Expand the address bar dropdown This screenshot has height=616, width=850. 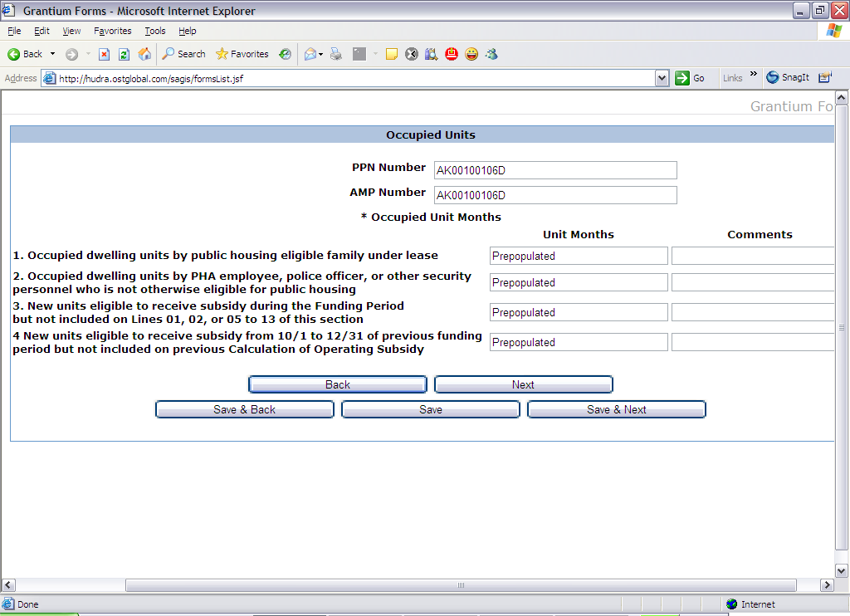[662, 79]
